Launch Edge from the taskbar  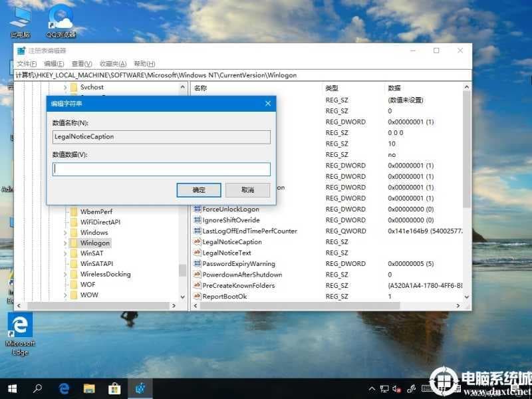[x=64, y=388]
